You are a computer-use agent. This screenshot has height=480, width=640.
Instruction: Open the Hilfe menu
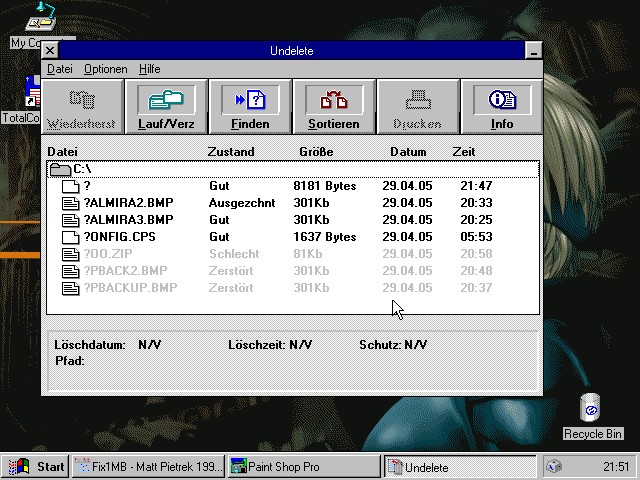point(149,69)
